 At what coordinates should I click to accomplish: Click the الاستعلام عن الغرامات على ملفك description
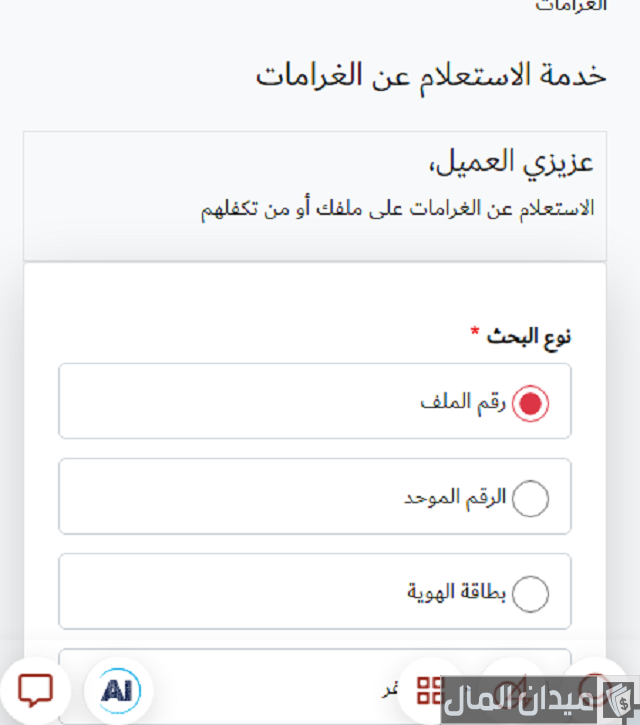(397, 209)
